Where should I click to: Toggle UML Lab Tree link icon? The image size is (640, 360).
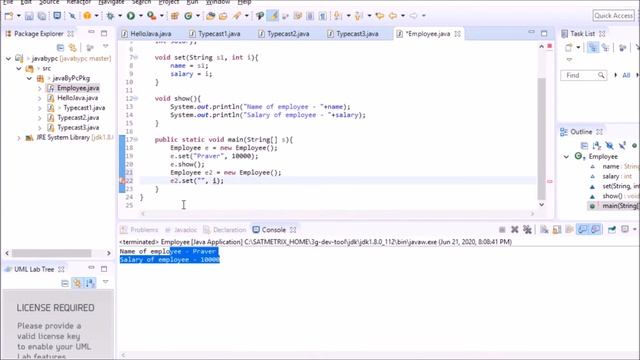click(x=77, y=282)
